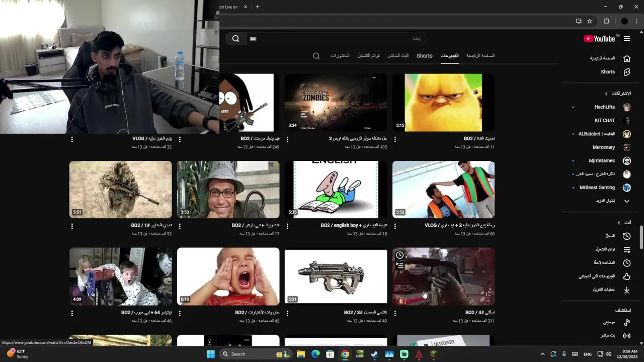Click the Windows taskbar Search box
This screenshot has width=644, height=362.
coord(255,354)
